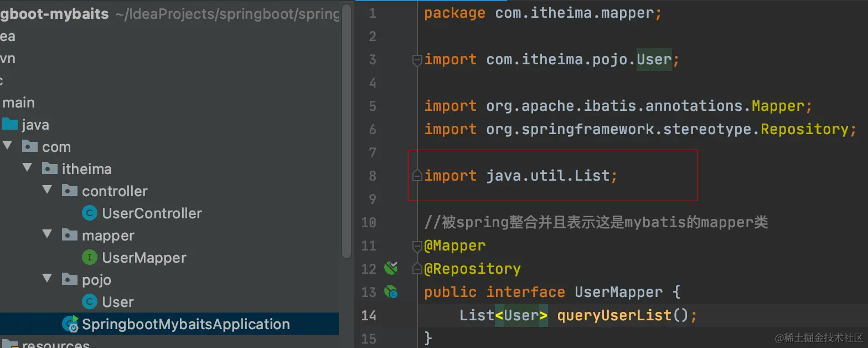
Task: Select the main folder in the tree
Action: point(18,103)
